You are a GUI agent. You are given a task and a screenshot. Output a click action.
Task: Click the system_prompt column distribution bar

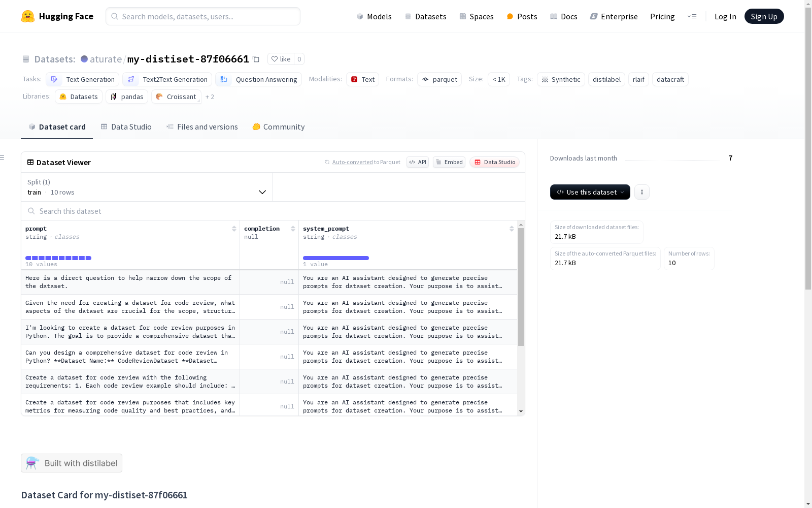tap(336, 258)
